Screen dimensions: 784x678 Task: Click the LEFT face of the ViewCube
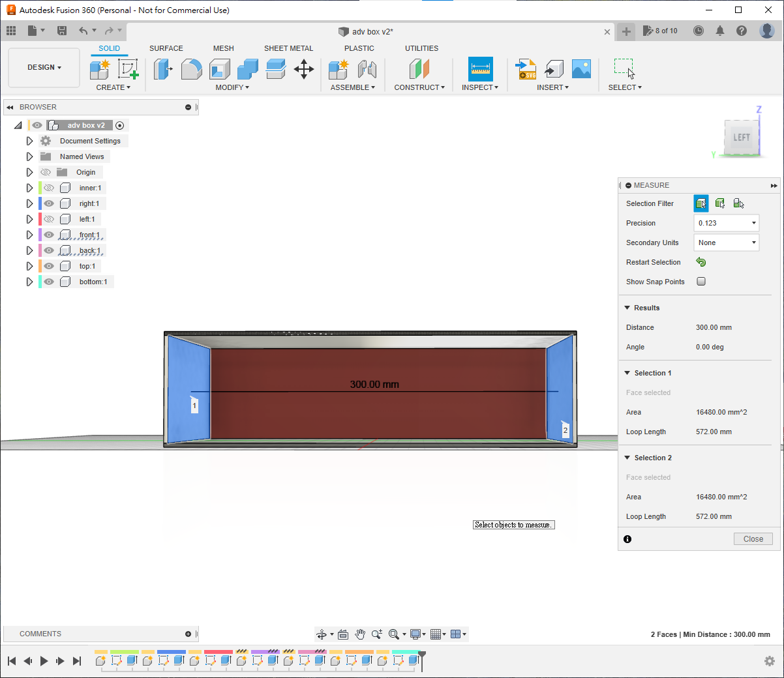tap(741, 138)
